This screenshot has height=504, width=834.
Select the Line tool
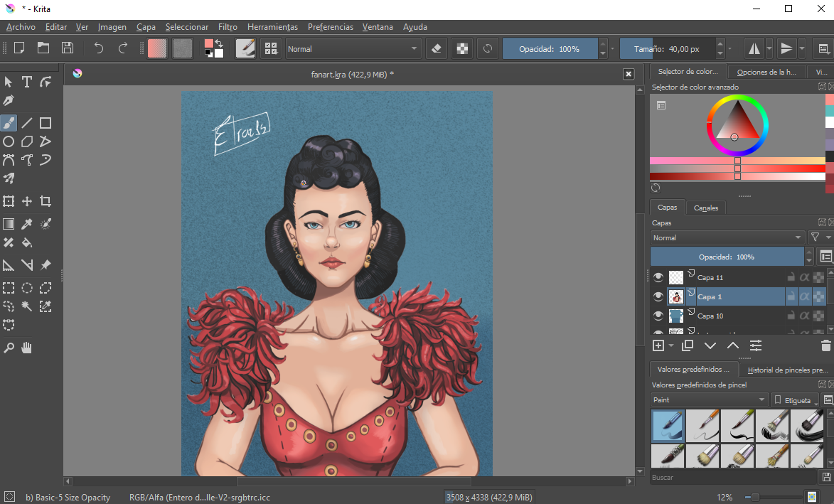[x=26, y=124]
